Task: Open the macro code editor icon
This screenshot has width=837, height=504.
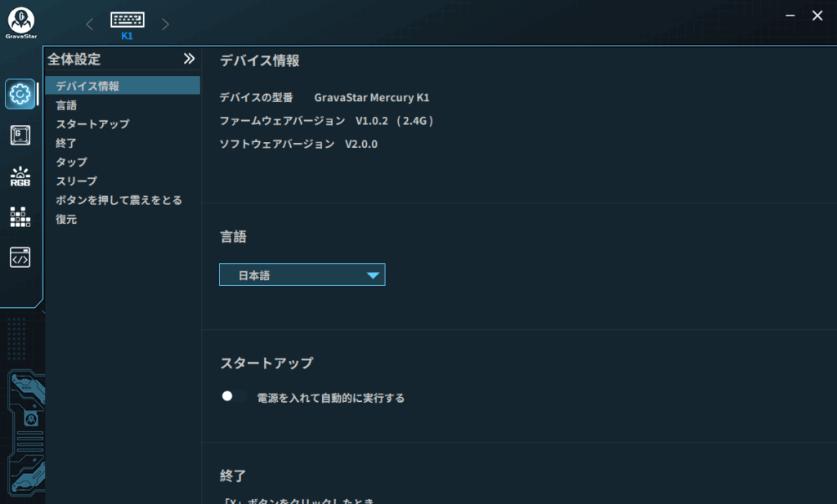Action: point(20,257)
